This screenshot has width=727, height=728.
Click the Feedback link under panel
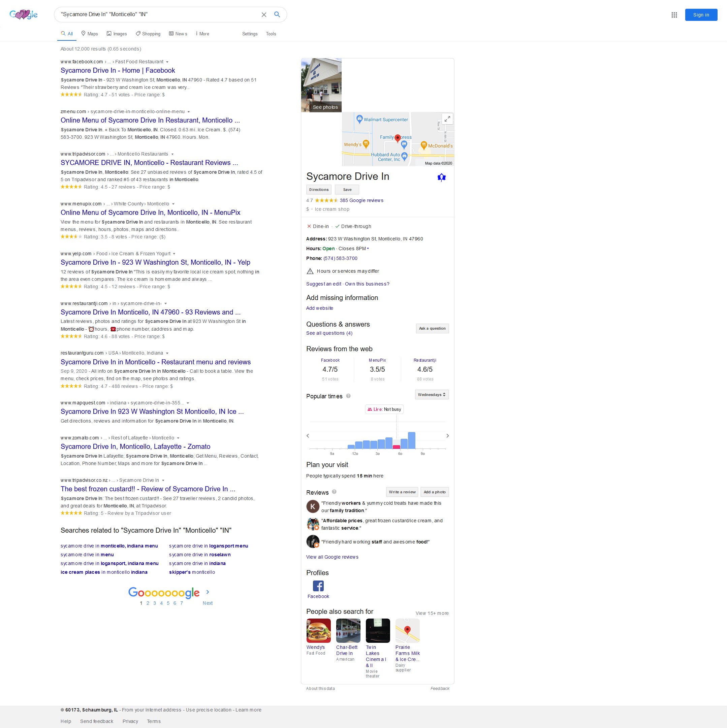tap(440, 688)
